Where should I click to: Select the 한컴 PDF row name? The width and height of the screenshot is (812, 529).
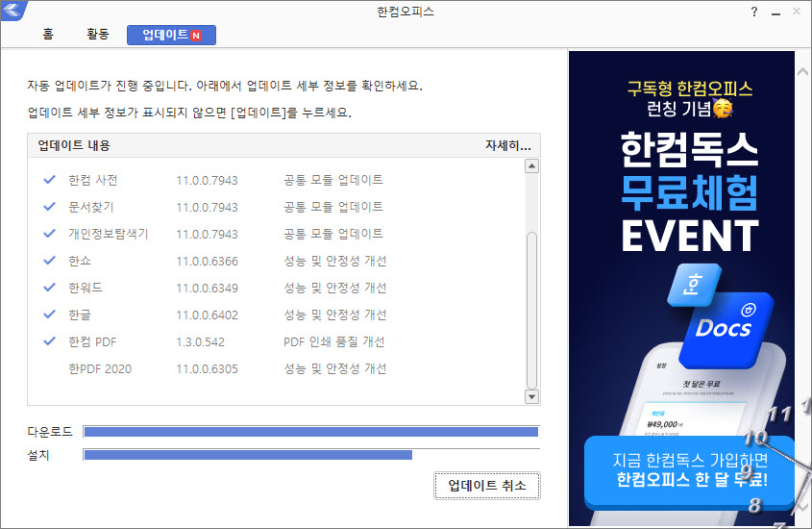(92, 341)
